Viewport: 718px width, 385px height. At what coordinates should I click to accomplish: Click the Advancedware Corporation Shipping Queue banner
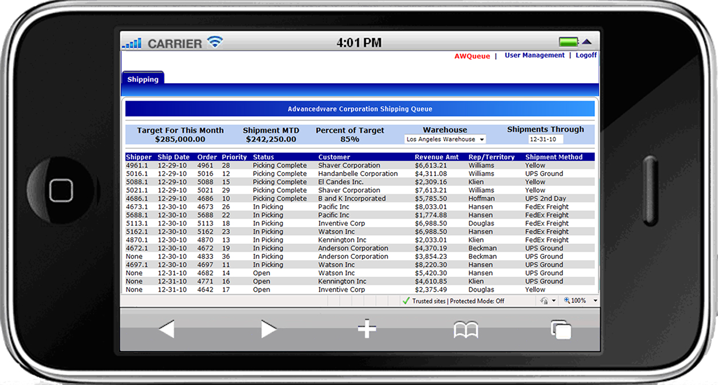pos(360,109)
